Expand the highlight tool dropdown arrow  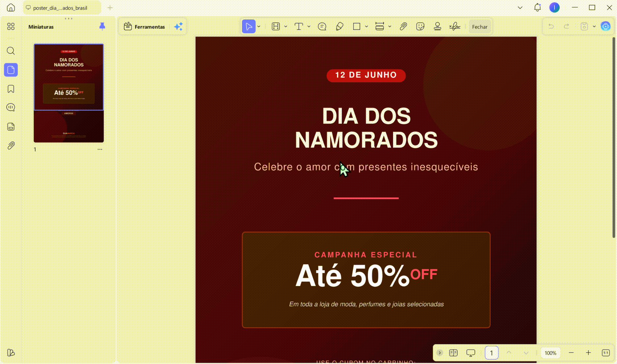285,26
